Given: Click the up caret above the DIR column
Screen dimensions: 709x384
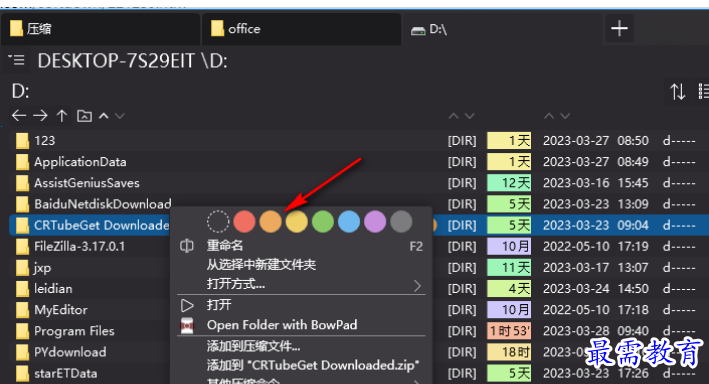Looking at the screenshot, I should pyautogui.click(x=454, y=116).
